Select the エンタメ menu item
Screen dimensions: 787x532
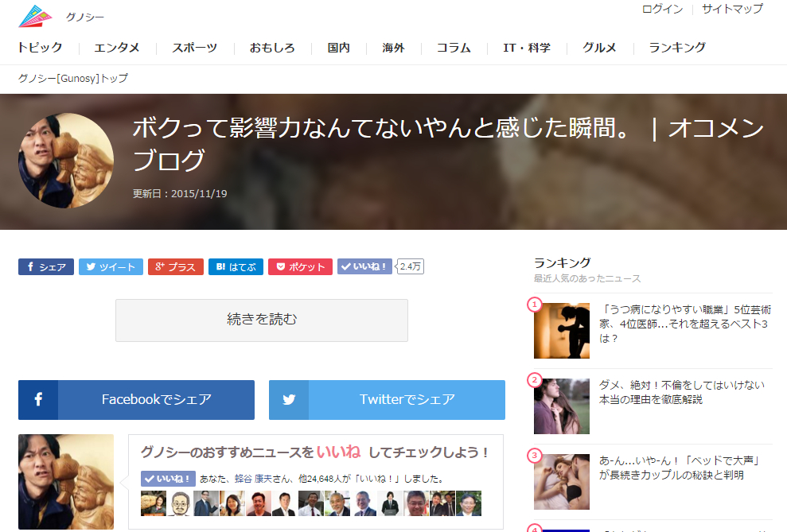pos(117,48)
